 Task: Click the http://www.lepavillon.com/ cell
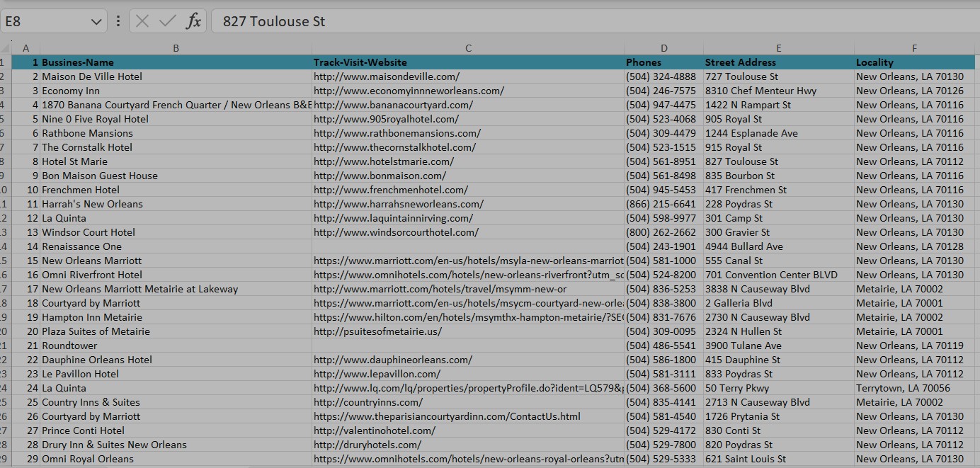(468, 374)
